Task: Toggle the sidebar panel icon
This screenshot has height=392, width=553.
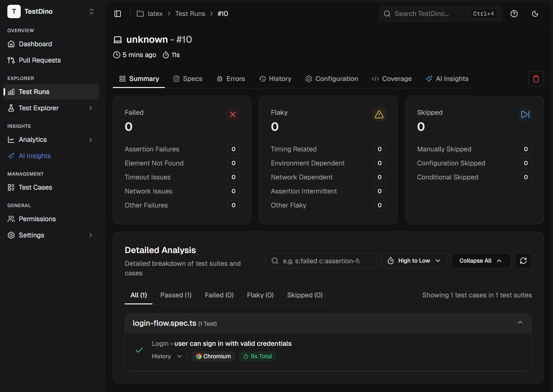Action: (118, 14)
